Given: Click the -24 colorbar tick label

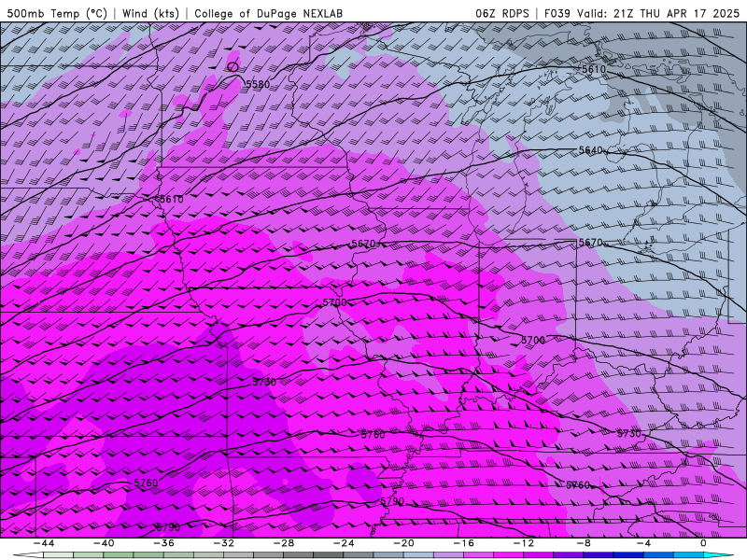Looking at the screenshot, I should pos(344,543).
